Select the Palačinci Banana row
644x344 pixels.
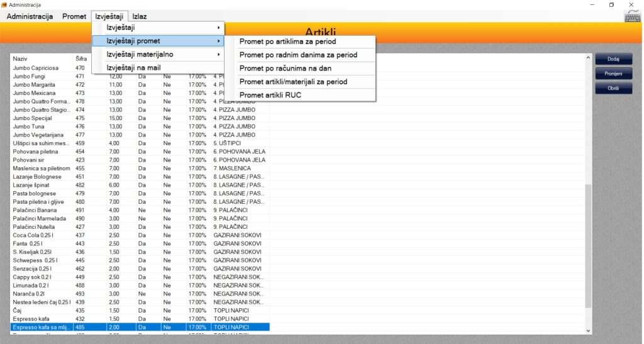coord(140,210)
